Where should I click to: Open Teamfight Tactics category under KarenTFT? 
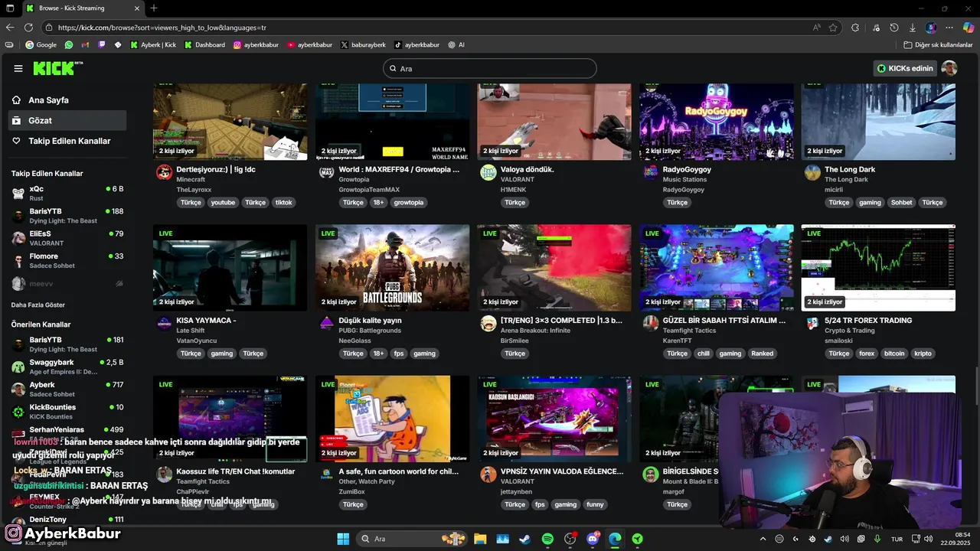[689, 331]
